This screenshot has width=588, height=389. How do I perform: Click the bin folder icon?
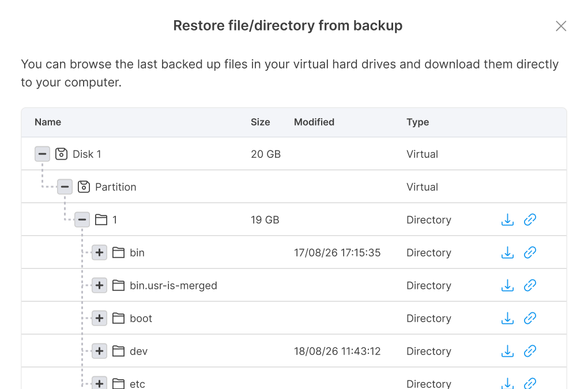(x=119, y=252)
